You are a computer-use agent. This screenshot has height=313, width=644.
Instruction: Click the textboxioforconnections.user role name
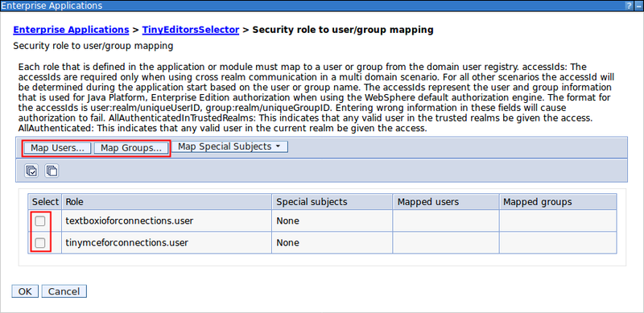click(130, 221)
